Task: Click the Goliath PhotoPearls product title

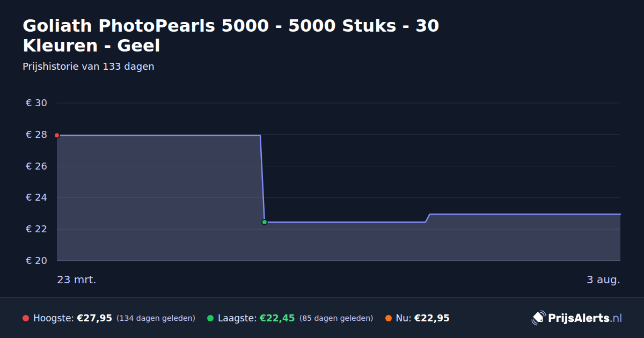Action: 231,35
